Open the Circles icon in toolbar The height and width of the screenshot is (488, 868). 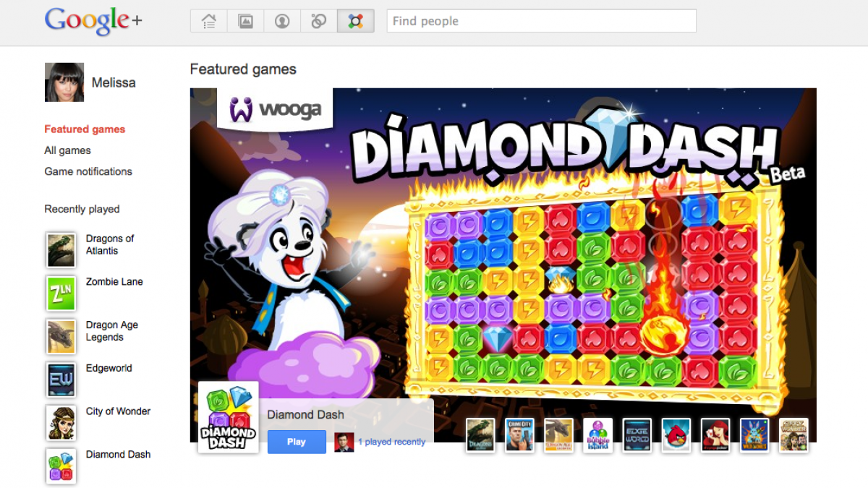(x=319, y=21)
